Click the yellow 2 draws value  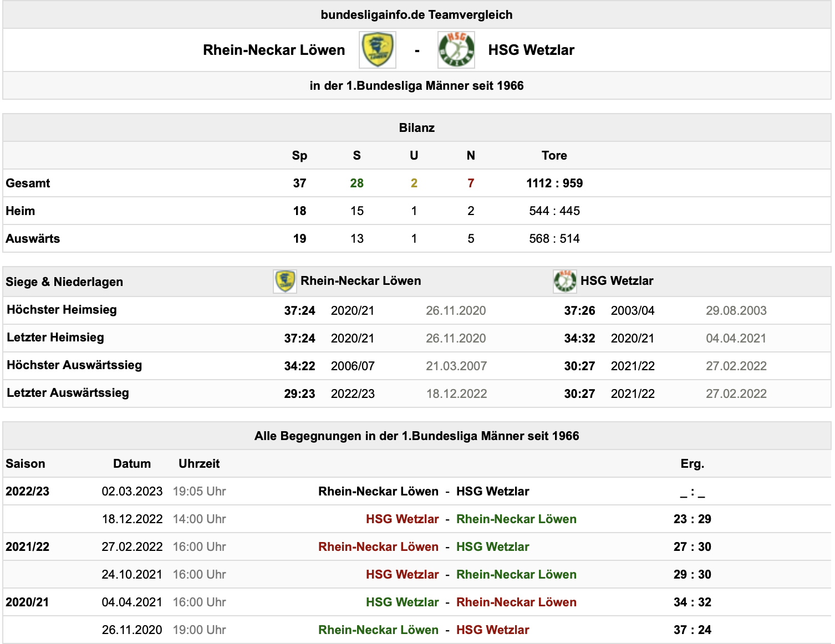[x=414, y=183]
